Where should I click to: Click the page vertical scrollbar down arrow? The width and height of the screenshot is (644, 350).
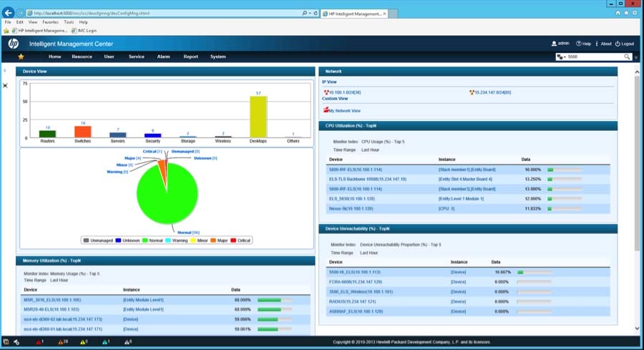(637, 329)
